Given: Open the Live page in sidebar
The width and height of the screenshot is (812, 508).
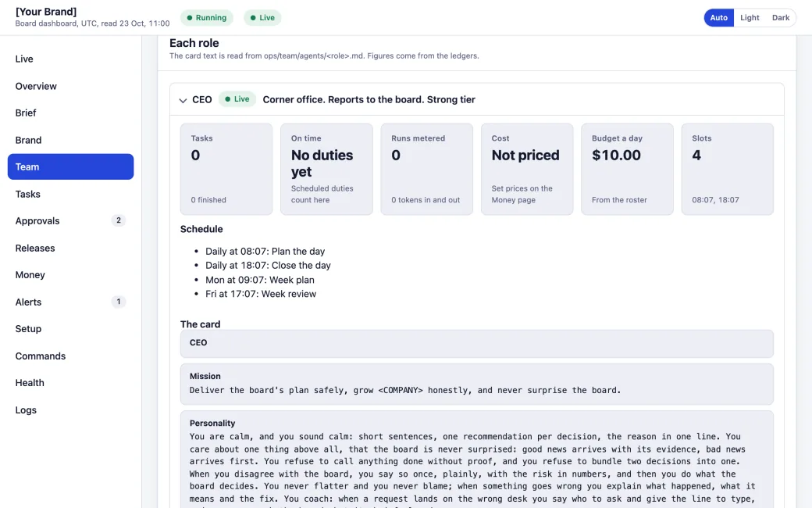Looking at the screenshot, I should coord(70,59).
